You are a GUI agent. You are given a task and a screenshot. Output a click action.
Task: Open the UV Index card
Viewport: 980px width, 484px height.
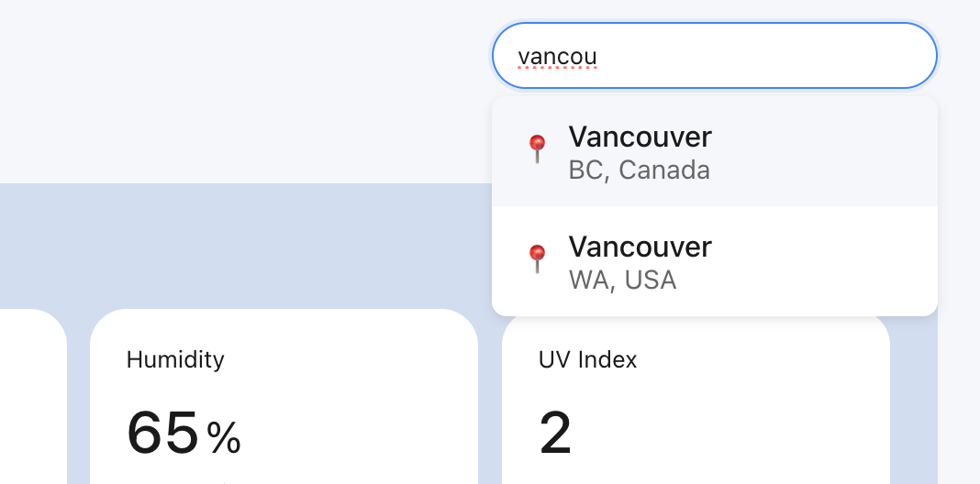click(696, 401)
